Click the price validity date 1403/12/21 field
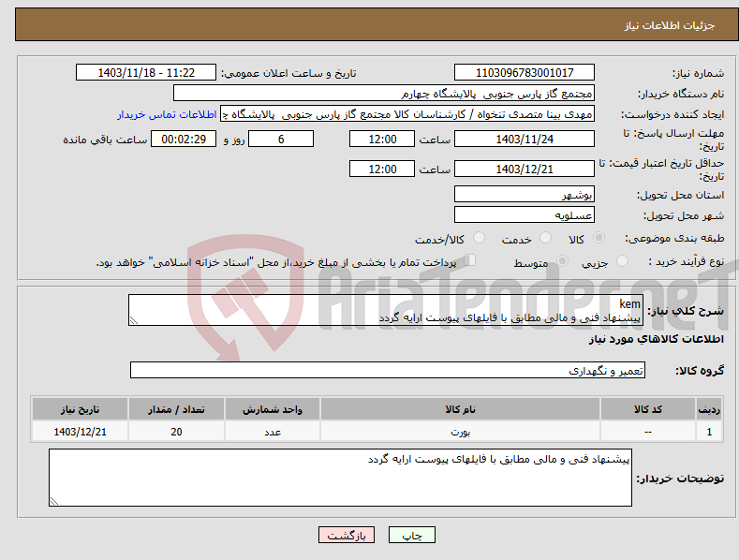739x560 pixels. (525, 169)
